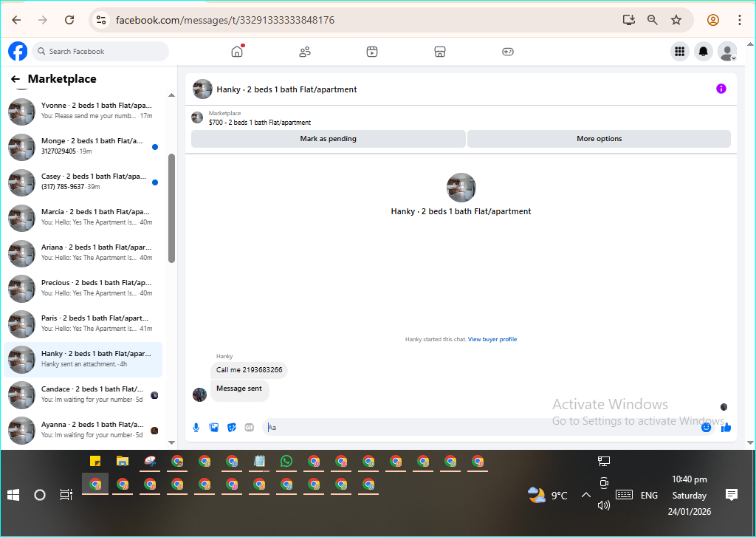
Task: Open the Reels video icon
Action: point(372,52)
